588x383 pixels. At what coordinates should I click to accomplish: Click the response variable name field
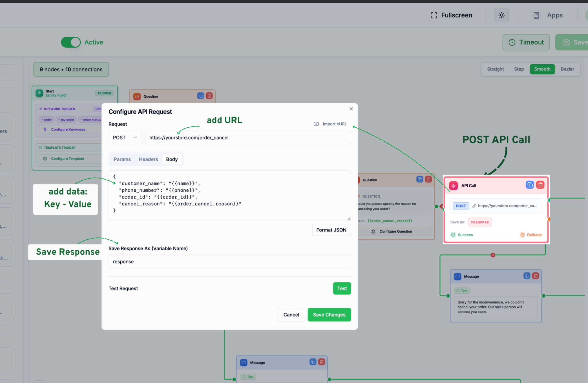(229, 262)
